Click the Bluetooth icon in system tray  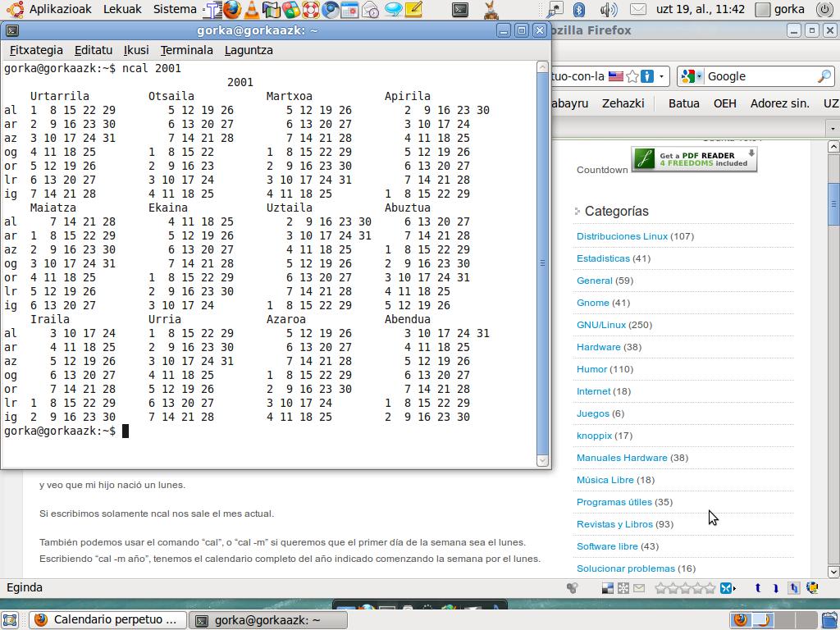pyautogui.click(x=578, y=10)
